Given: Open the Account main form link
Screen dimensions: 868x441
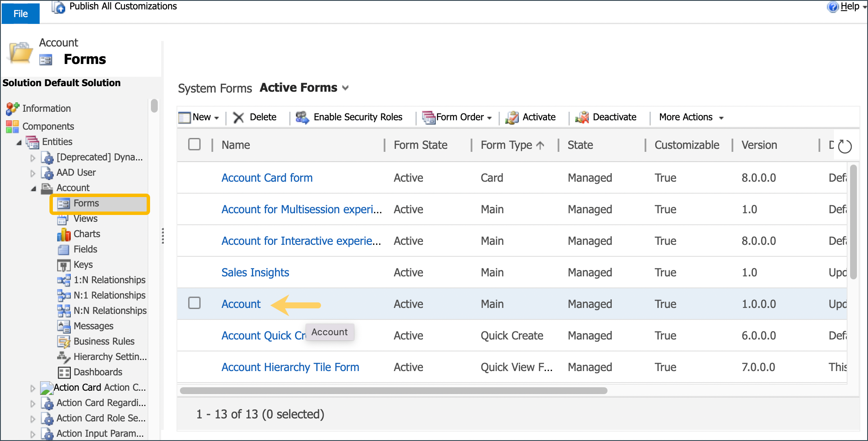Looking at the screenshot, I should (x=241, y=304).
